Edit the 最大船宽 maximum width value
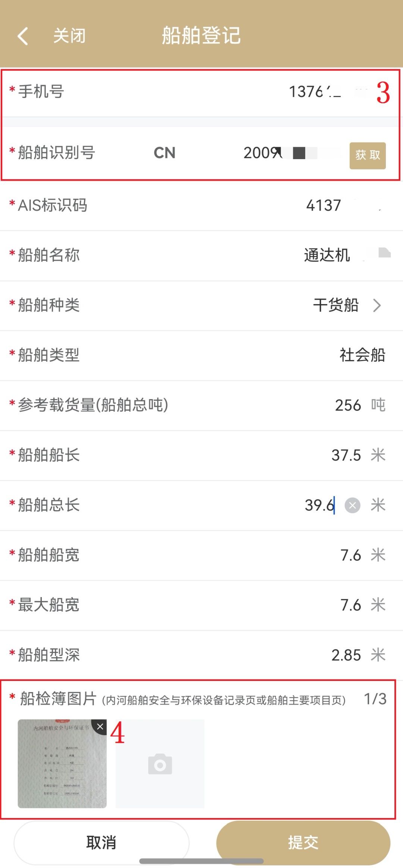403x868 pixels. click(x=350, y=605)
